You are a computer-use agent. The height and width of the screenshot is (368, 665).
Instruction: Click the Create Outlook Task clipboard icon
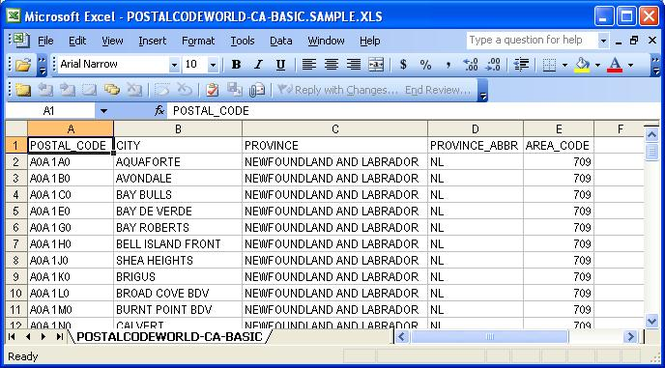pos(212,89)
